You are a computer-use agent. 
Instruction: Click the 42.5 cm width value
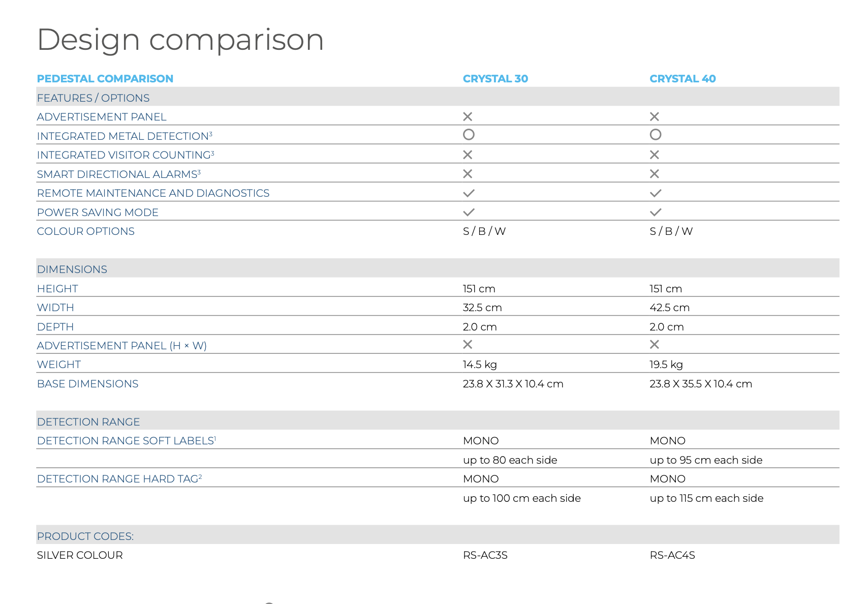pos(670,308)
